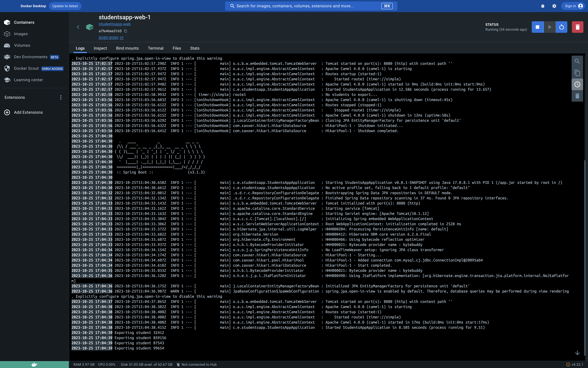Open the Extensions three-dot menu
588x368 pixels.
click(61, 97)
